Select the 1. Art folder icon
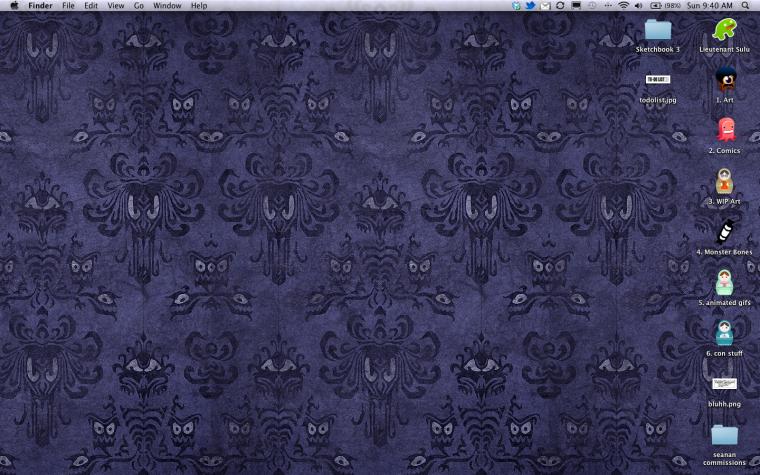760x475 pixels. [x=725, y=79]
